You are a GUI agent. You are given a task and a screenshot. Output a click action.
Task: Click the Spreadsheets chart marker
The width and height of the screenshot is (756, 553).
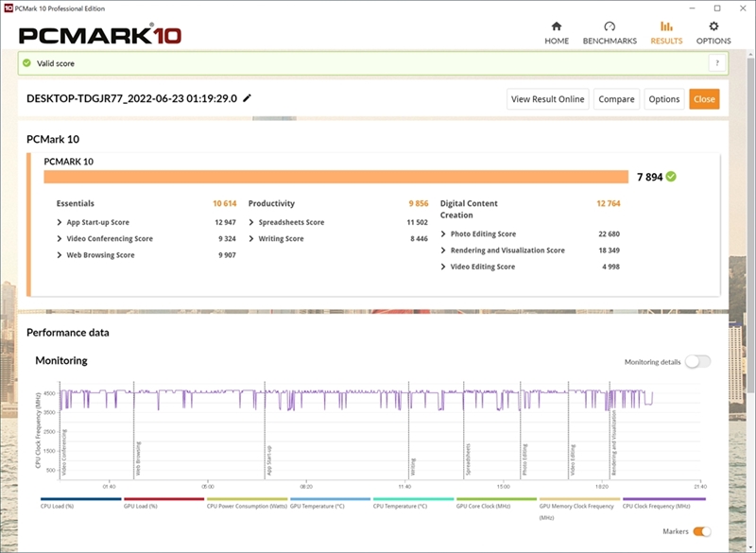point(468,459)
